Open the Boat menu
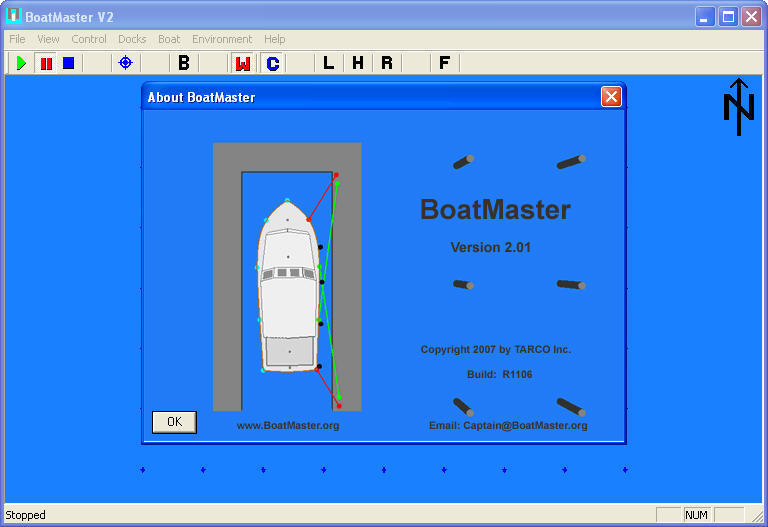Viewport: 768px width, 527px height. [169, 39]
